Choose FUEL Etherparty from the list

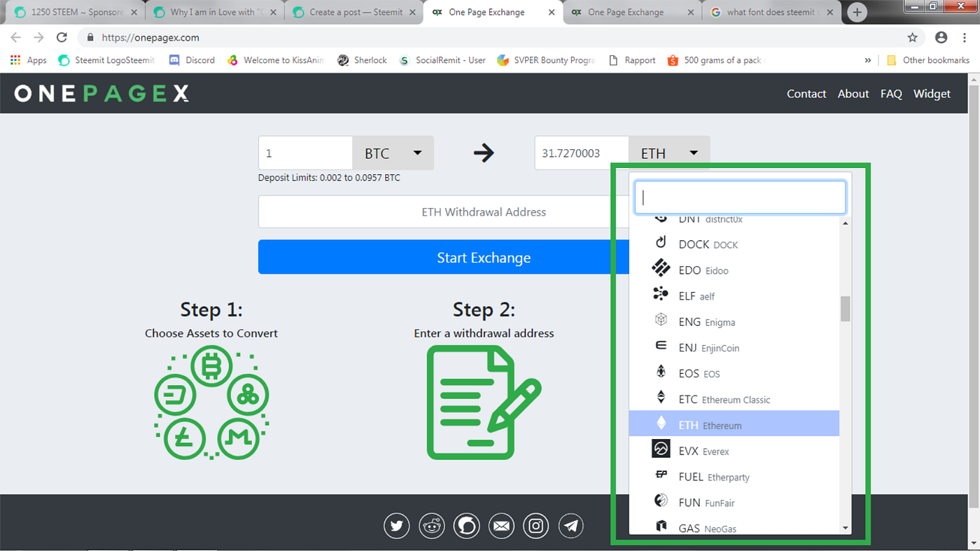point(734,477)
